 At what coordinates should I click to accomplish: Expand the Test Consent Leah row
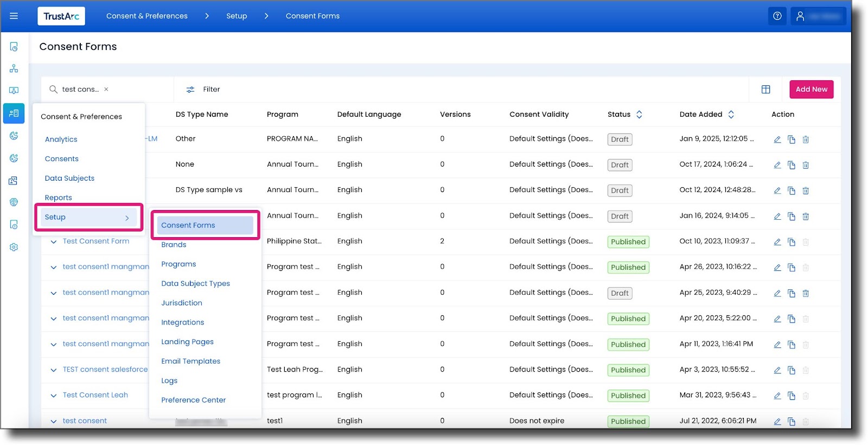click(54, 396)
